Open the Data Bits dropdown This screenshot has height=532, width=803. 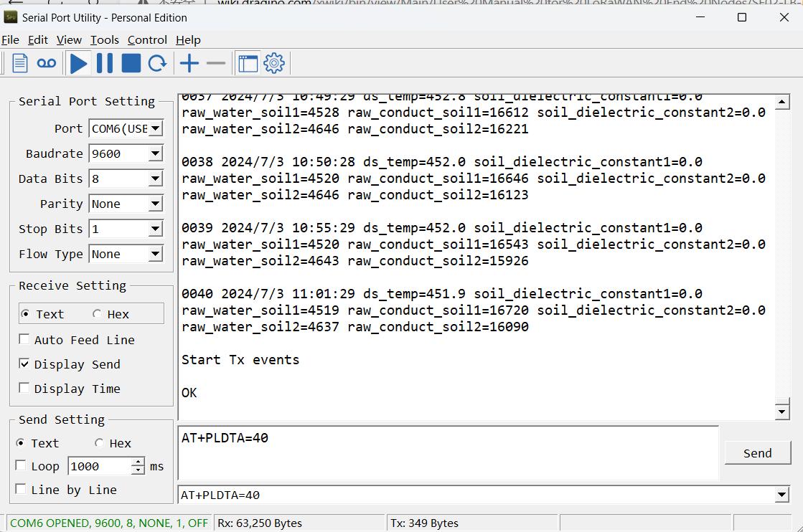coord(156,179)
